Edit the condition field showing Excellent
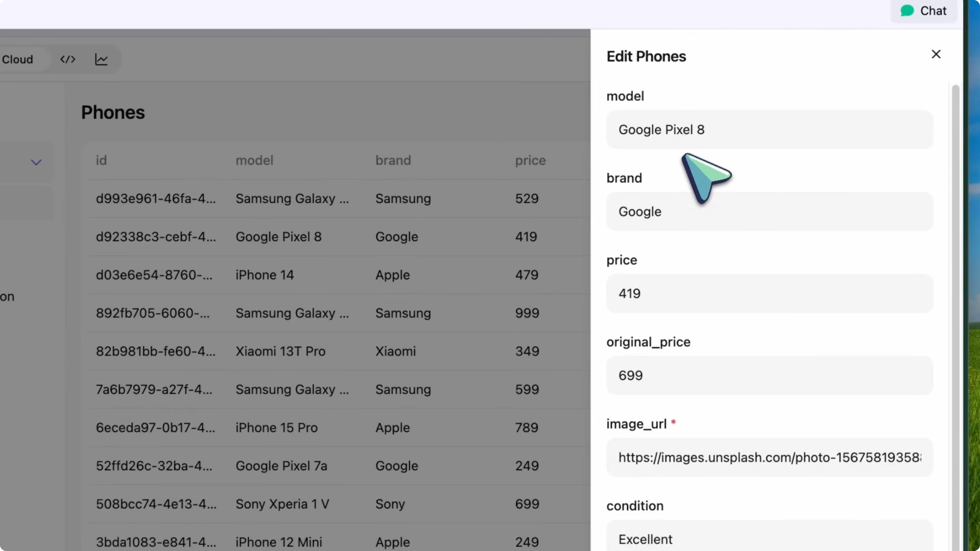This screenshot has height=551, width=980. [x=769, y=539]
